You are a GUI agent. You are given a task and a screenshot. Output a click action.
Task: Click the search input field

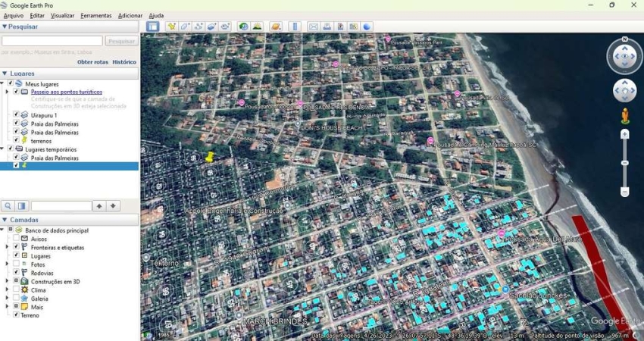pos(52,41)
